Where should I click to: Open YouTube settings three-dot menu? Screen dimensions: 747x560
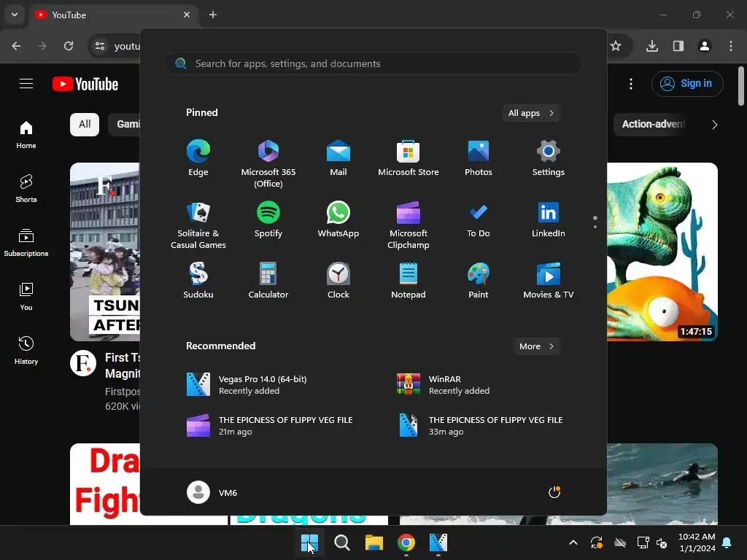point(631,84)
